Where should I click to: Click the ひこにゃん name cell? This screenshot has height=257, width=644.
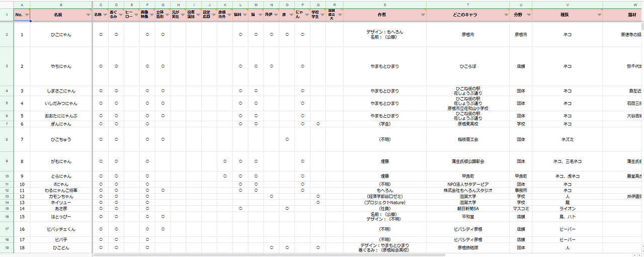coord(61,35)
